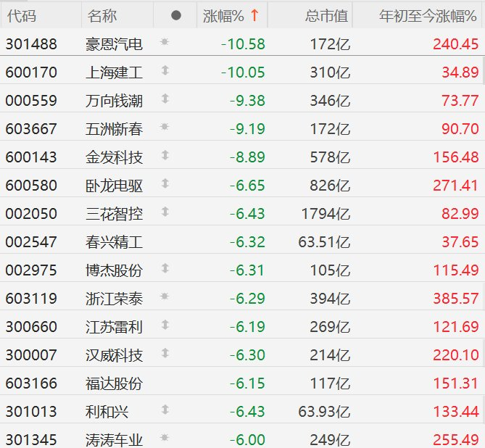Sort by the 名称 column header
This screenshot has height=448, width=485.
pos(102,16)
